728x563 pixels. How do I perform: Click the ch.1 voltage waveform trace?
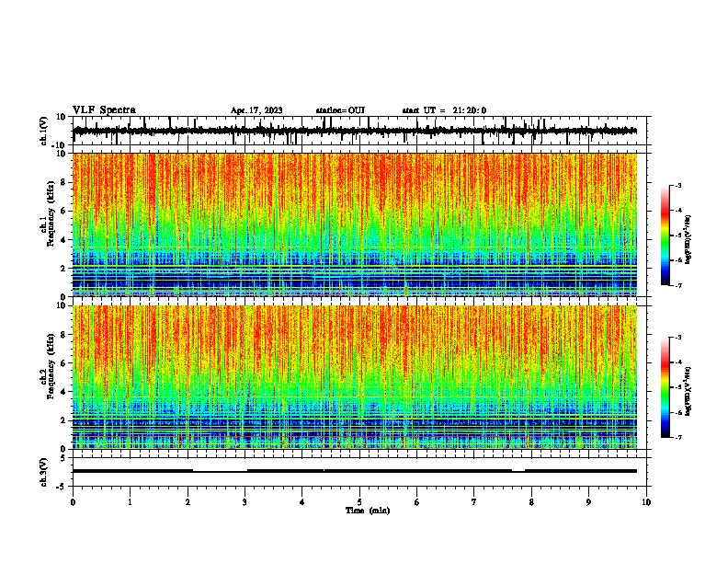[355, 131]
